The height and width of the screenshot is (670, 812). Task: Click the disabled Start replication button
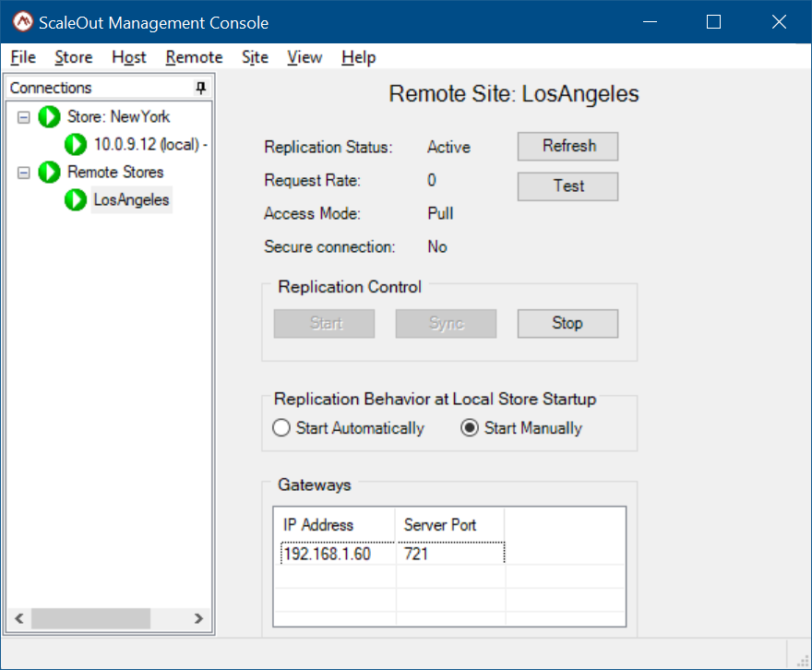pos(324,323)
